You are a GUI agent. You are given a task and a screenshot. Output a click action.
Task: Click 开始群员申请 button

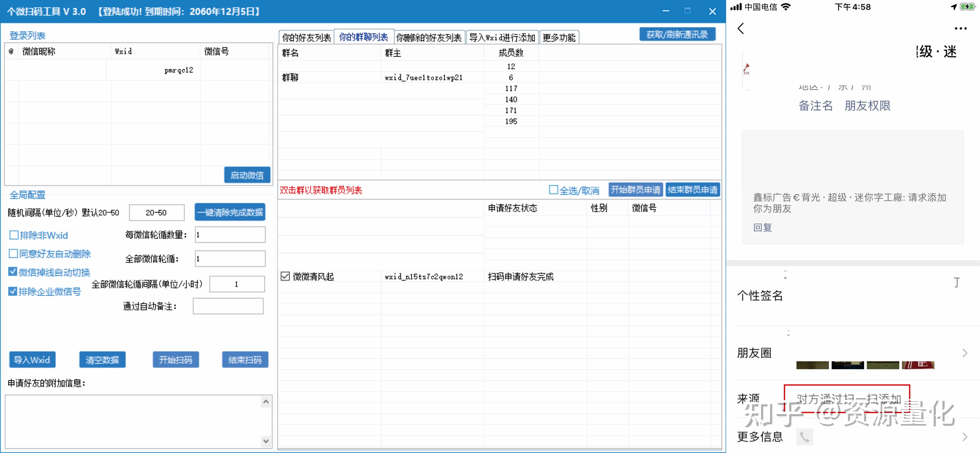(x=636, y=190)
